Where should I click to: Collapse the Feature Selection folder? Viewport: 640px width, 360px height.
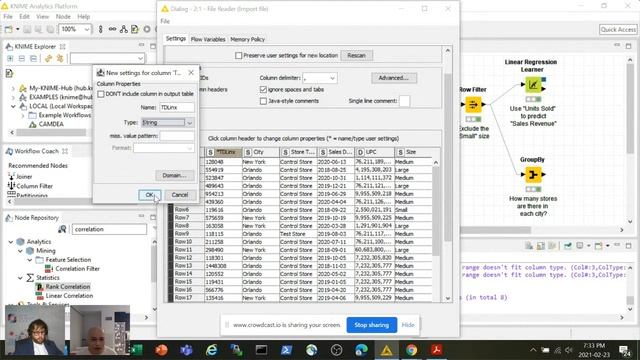30,260
